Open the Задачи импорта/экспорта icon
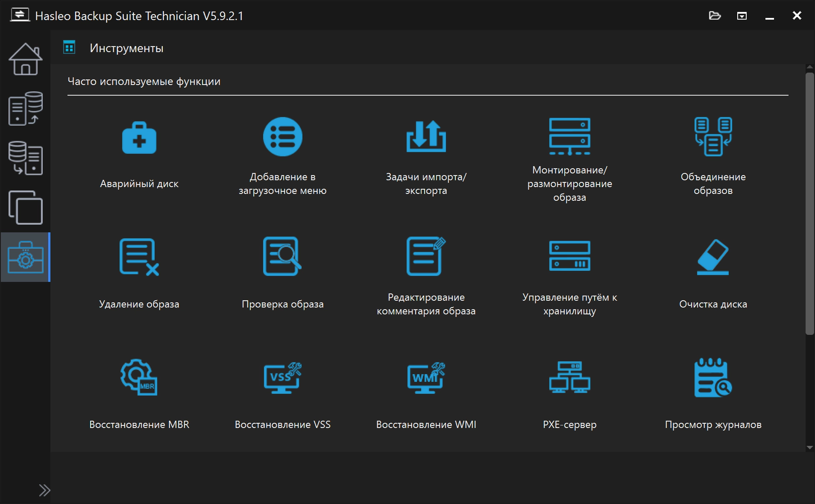The width and height of the screenshot is (815, 504). [x=426, y=136]
